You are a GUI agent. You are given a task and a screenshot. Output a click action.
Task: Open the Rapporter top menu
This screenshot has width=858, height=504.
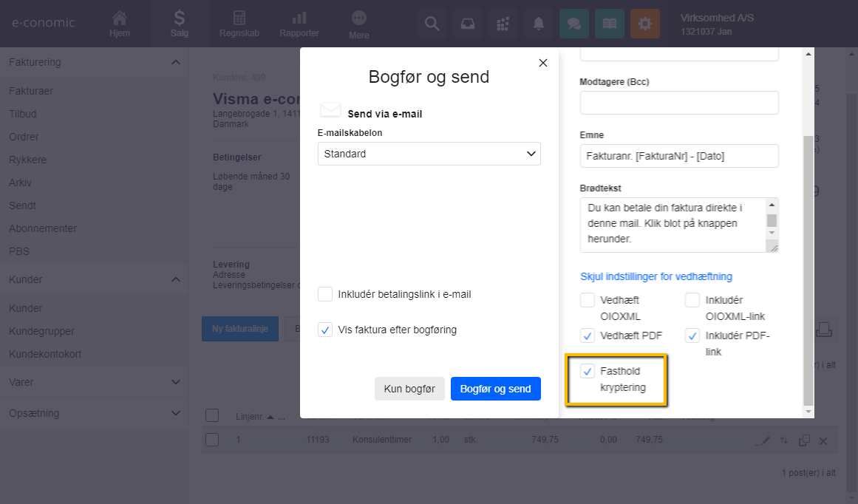[299, 24]
